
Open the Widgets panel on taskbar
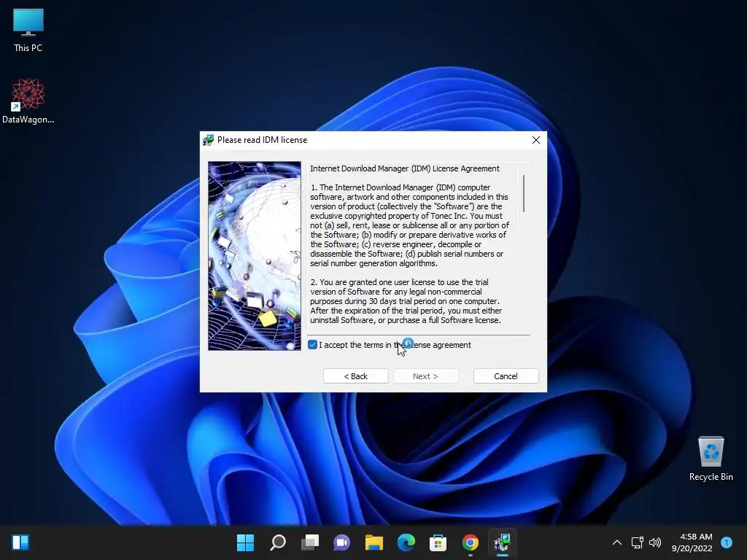[x=20, y=542]
